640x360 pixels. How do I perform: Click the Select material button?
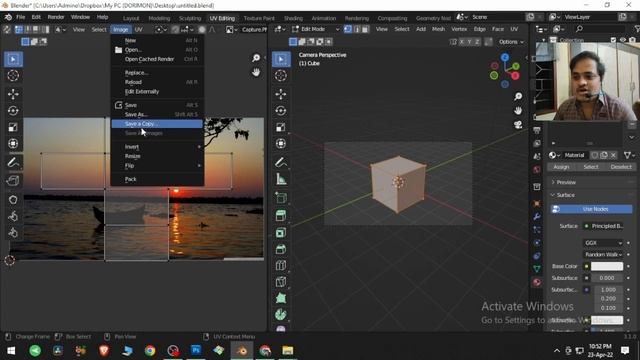click(x=591, y=167)
